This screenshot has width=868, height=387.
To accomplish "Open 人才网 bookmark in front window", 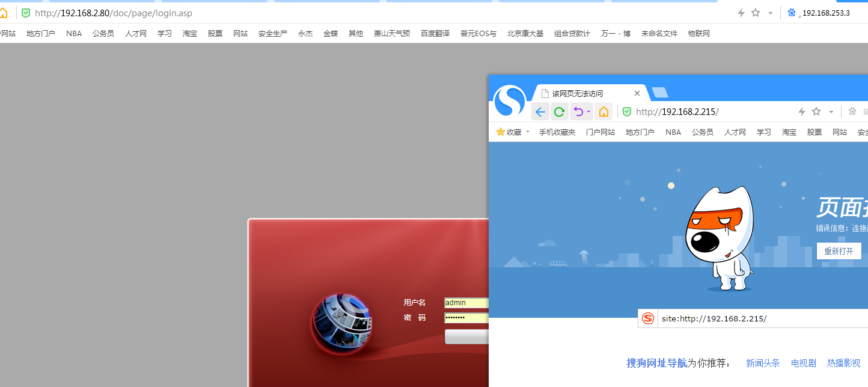I will click(735, 132).
